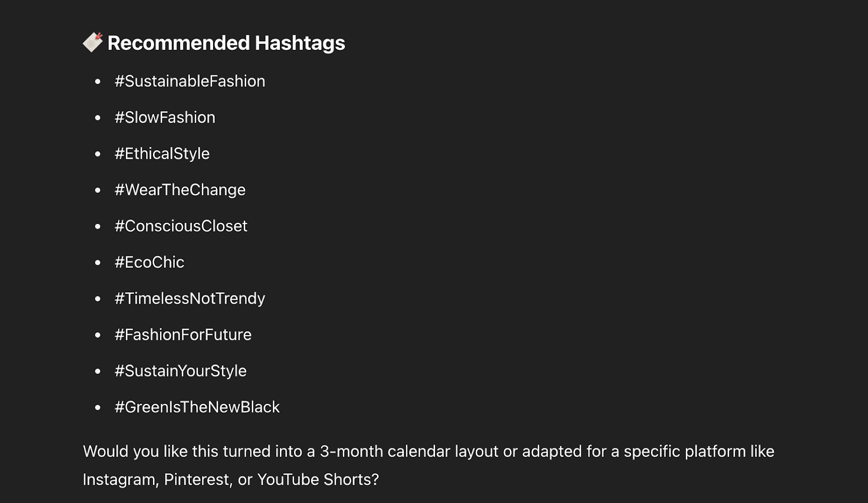Choose the #ConsciousCloset hashtag
Viewport: 868px width, 503px height.
pos(181,226)
